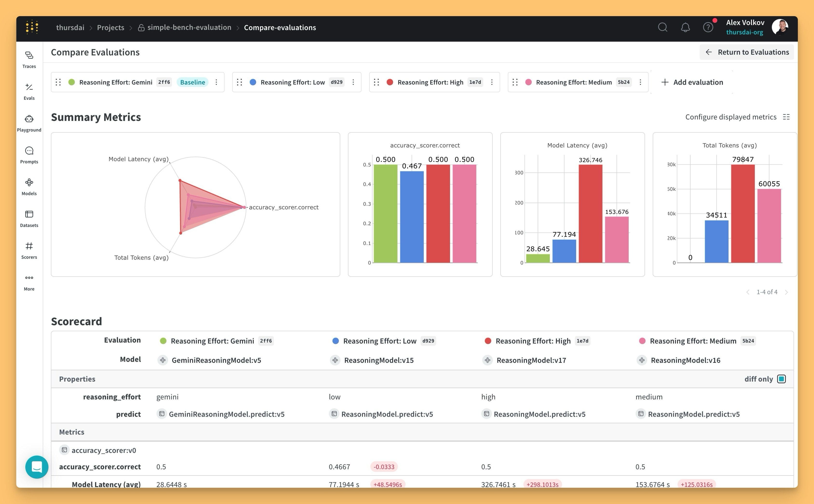This screenshot has width=814, height=504.
Task: Open the Traces sidebar section
Action: [x=29, y=59]
